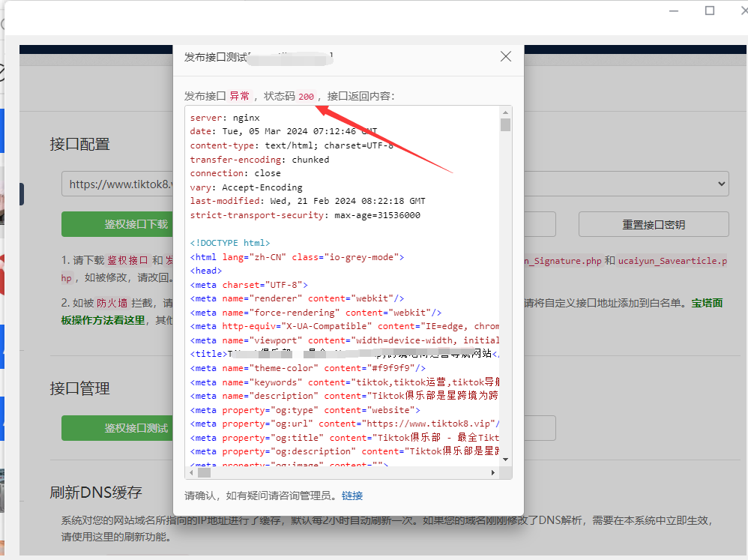Click the horizontal scrollbar right arrow
748x560 pixels.
[492, 473]
